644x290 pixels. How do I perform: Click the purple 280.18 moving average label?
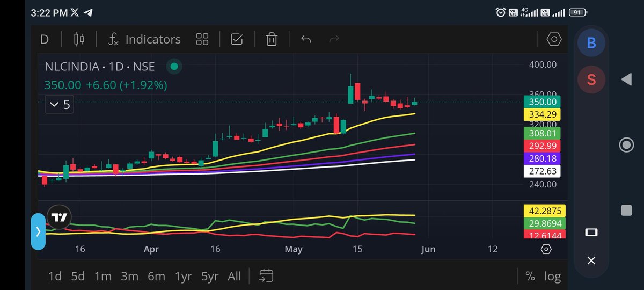click(x=542, y=158)
